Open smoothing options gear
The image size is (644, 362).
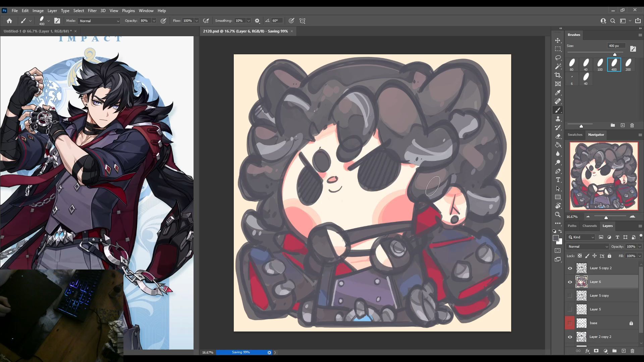tap(257, 21)
